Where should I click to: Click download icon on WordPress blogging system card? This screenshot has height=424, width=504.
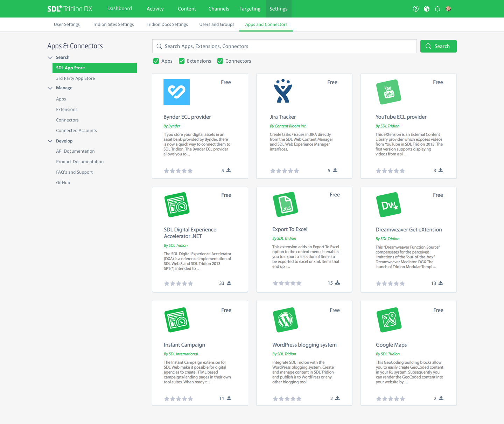click(x=337, y=398)
